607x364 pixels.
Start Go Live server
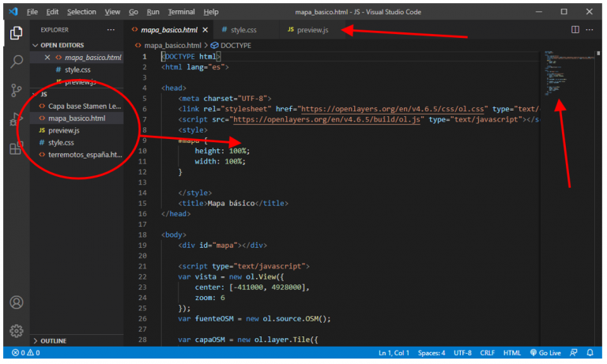point(545,353)
